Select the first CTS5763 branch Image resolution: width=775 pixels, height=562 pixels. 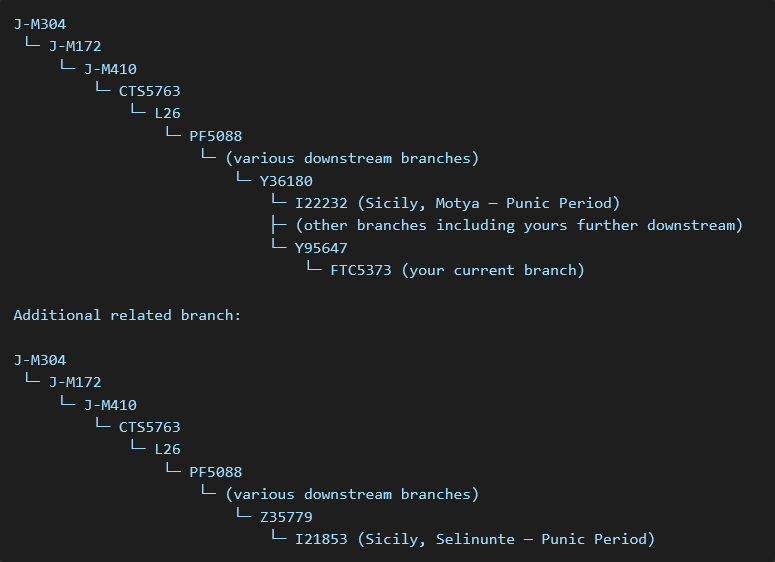click(150, 91)
